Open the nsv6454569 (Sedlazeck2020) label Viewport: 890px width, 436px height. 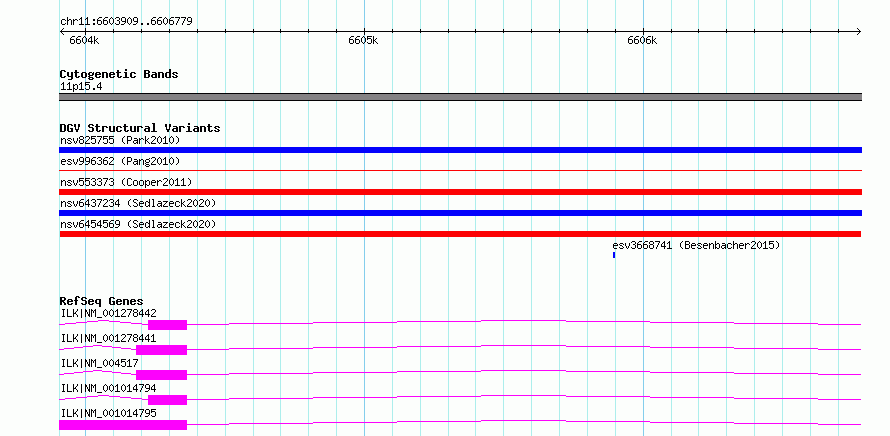pyautogui.click(x=138, y=224)
